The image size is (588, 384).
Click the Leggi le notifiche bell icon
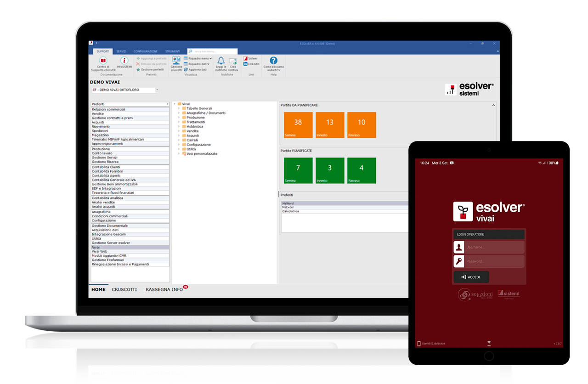coord(220,60)
